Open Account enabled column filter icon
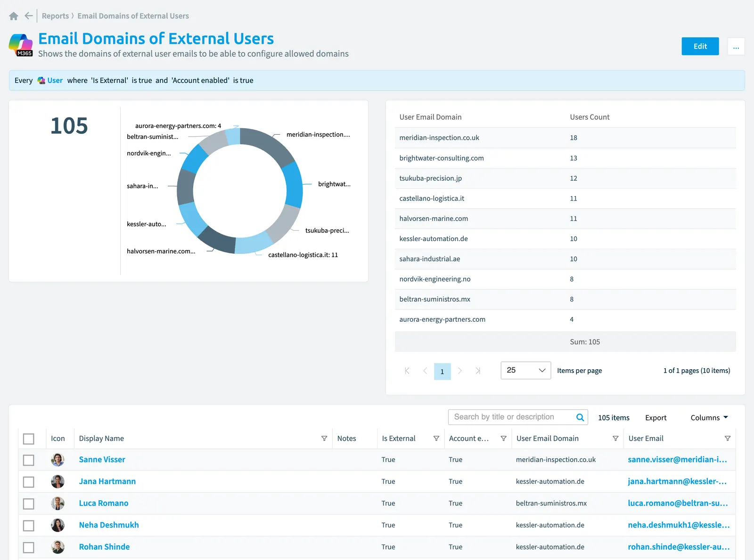The width and height of the screenshot is (754, 560). tap(503, 438)
